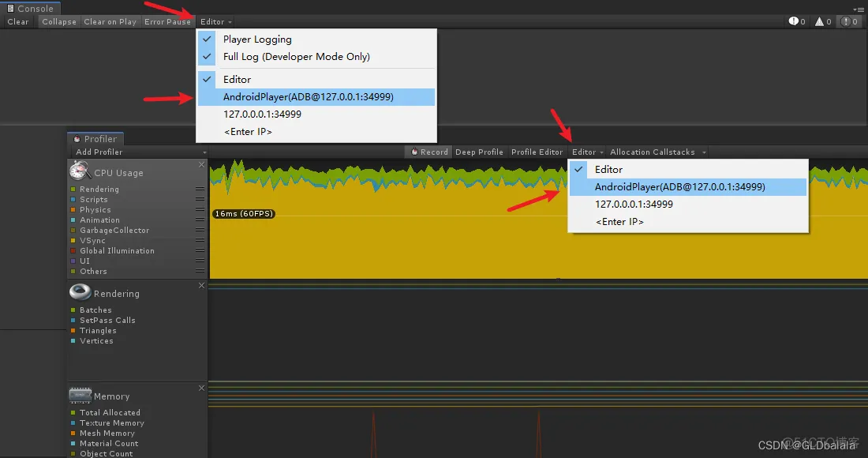Close the CPU Usage profiler module

(201, 164)
